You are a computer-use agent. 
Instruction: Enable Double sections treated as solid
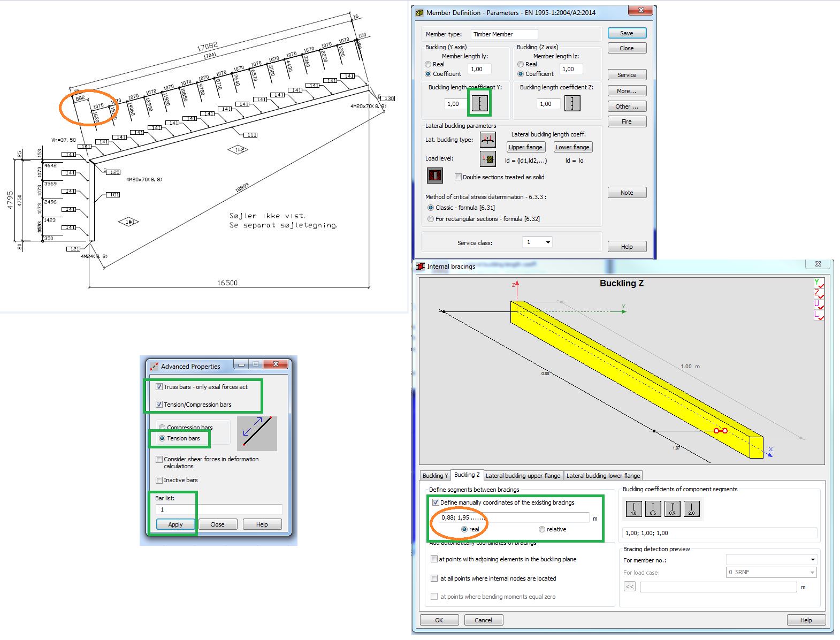pos(458,177)
